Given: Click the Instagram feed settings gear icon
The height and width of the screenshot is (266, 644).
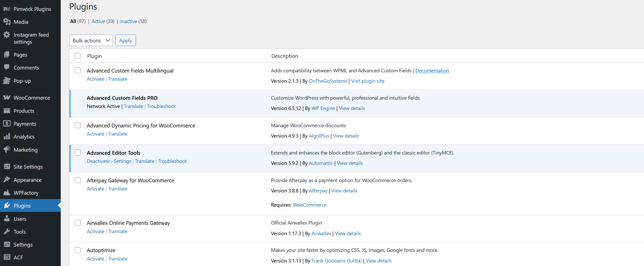Looking at the screenshot, I should (7, 35).
